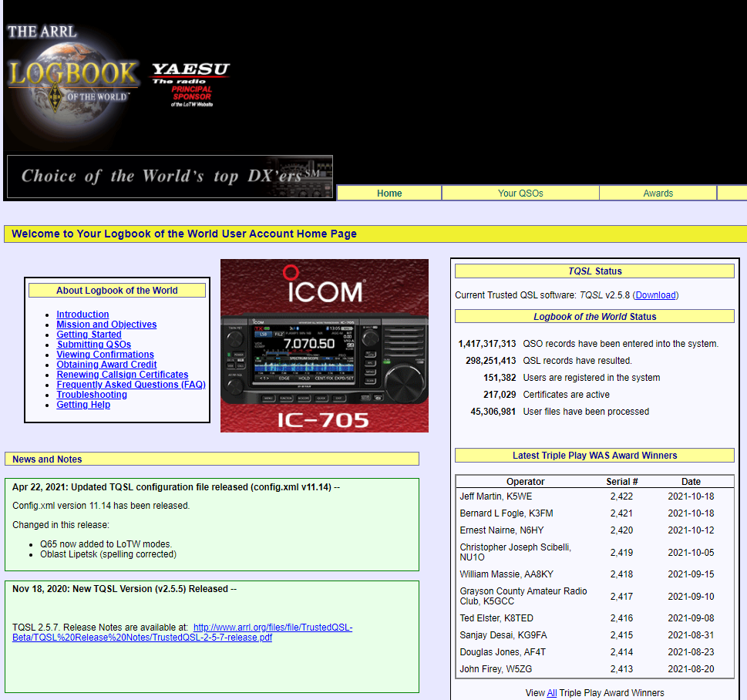This screenshot has width=747, height=700.
Task: Download the current TQSL software
Action: coord(655,295)
